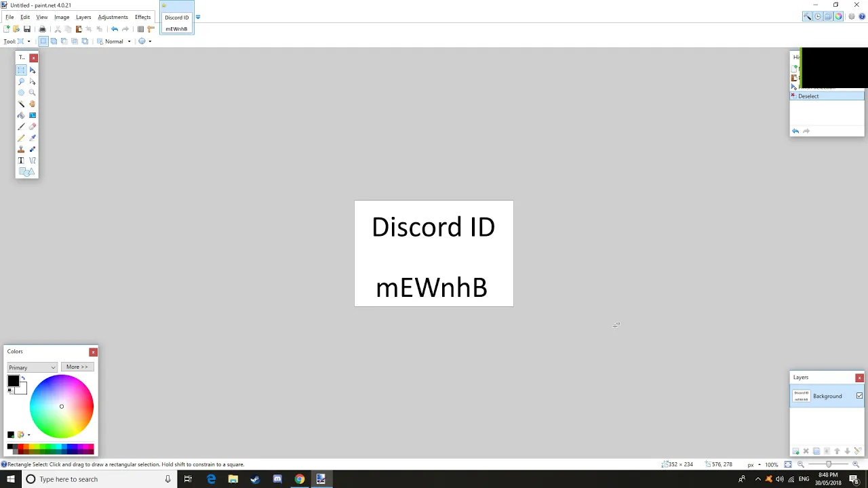Select the Zoom magnifier tool
This screenshot has width=868, height=488.
pos(33,93)
